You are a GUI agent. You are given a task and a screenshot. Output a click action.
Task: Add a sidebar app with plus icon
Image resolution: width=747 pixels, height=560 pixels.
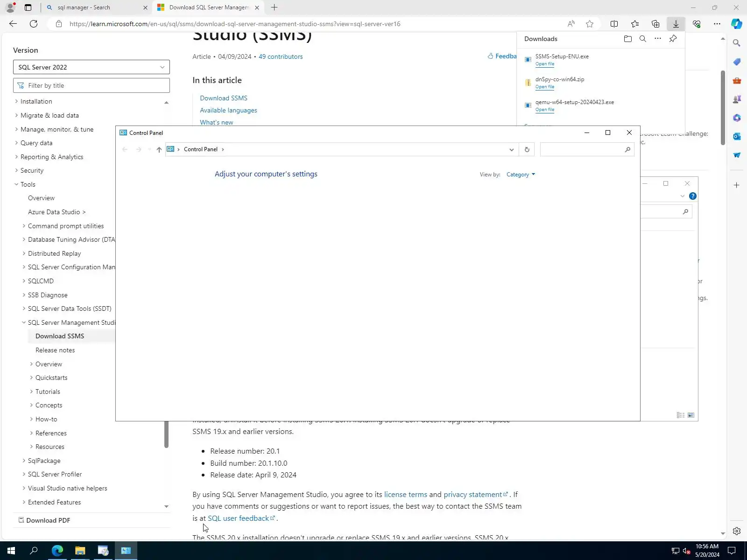[737, 185]
